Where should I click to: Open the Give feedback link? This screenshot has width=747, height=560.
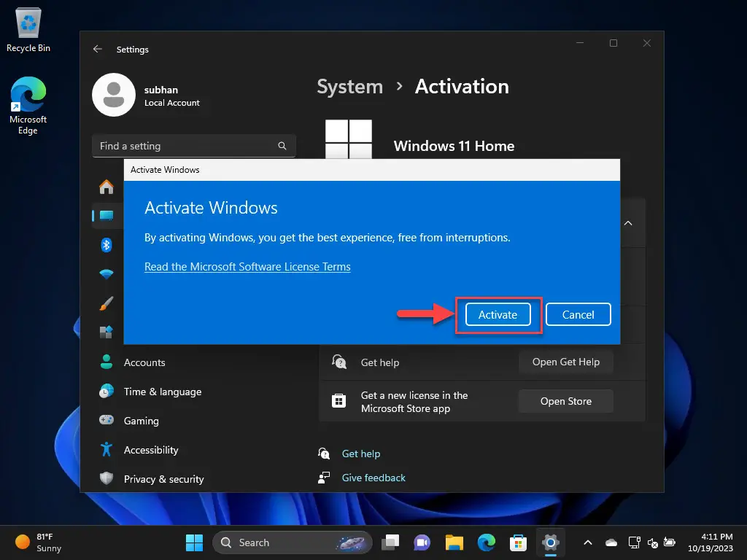point(373,478)
